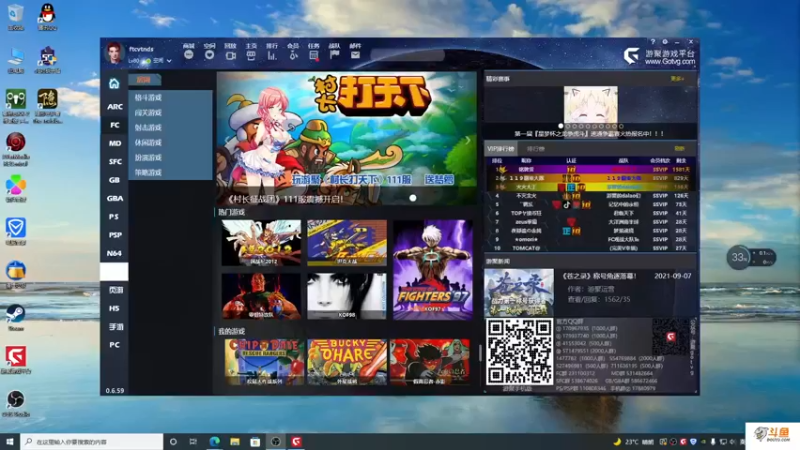Click the search box in top bar
This screenshot has width=800, height=450.
pyautogui.click(x=407, y=55)
